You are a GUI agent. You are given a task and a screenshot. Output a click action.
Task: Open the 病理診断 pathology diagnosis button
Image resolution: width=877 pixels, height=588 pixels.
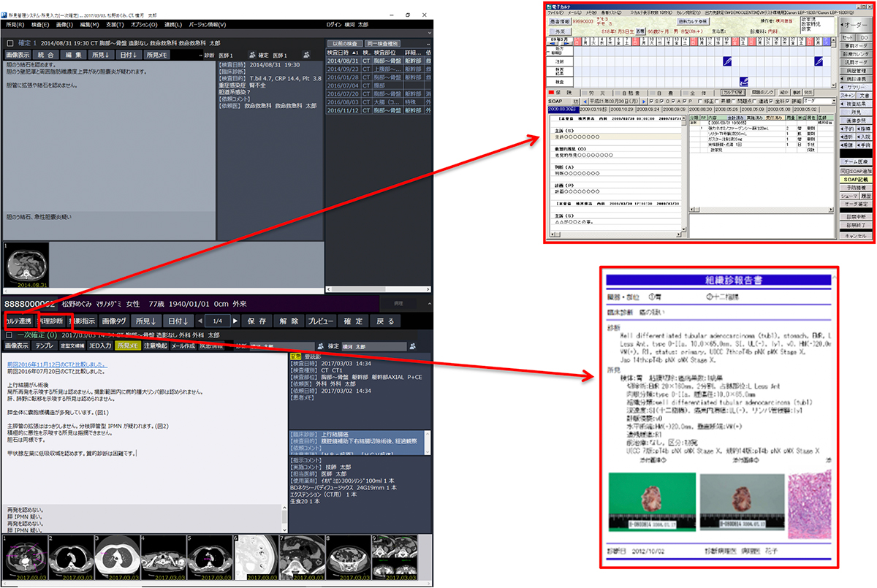coord(50,321)
